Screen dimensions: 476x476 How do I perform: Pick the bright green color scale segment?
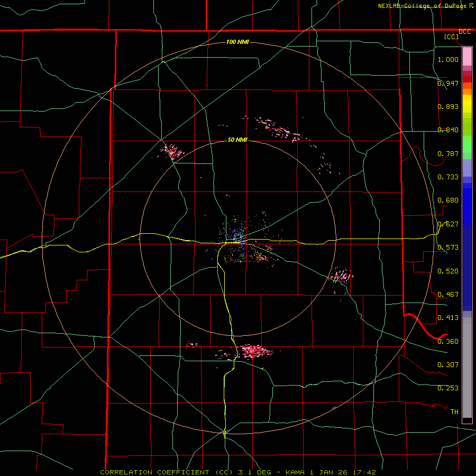point(467,144)
